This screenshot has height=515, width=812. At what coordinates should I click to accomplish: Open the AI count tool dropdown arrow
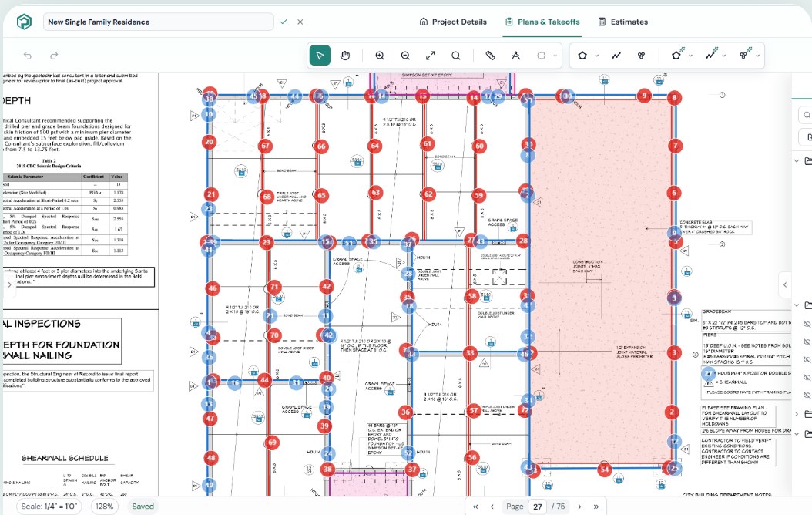757,56
